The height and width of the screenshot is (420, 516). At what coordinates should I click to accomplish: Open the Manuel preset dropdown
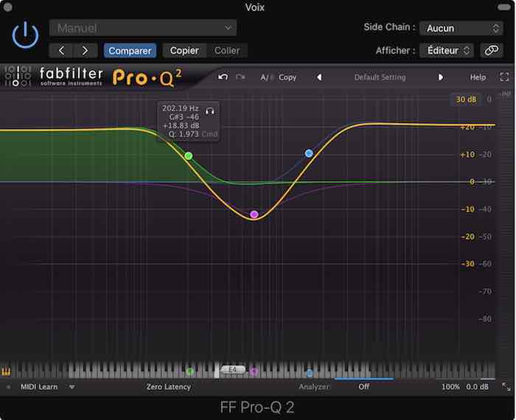(x=143, y=28)
